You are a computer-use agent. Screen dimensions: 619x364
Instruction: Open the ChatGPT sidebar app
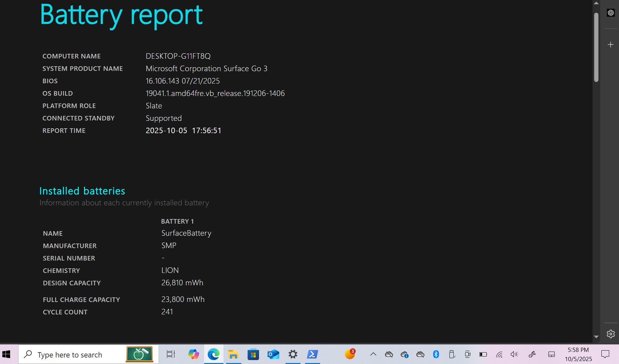click(611, 13)
